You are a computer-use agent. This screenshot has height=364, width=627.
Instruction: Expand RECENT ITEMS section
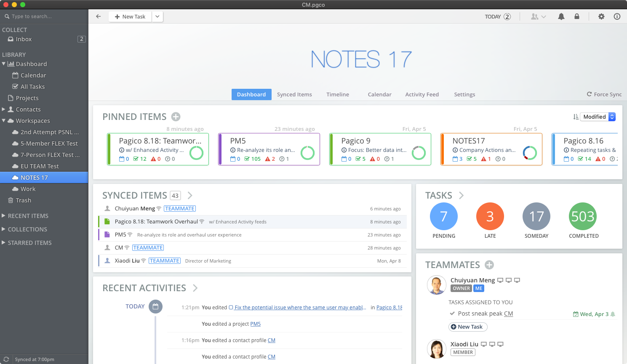(4, 216)
